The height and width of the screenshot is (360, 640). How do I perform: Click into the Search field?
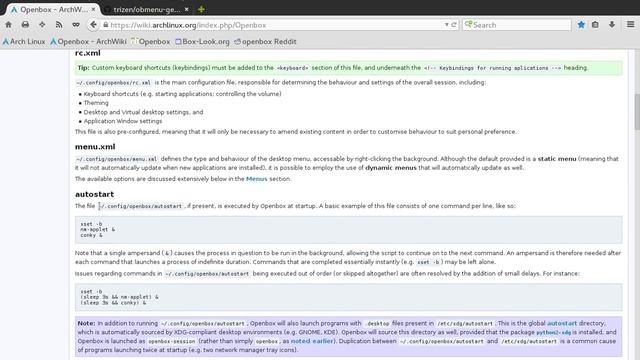(517, 25)
